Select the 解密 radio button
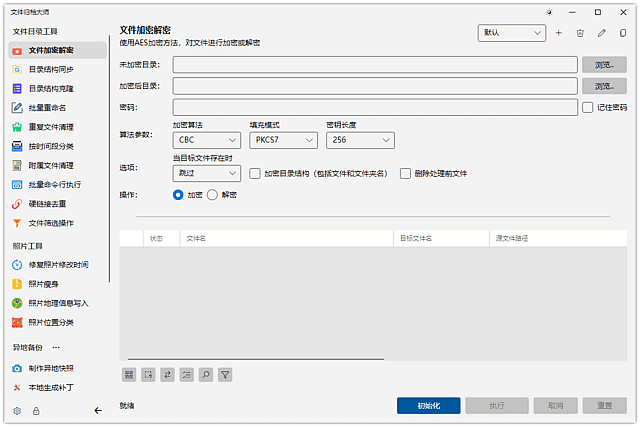Viewport: 640px width, 427px height. click(x=212, y=195)
